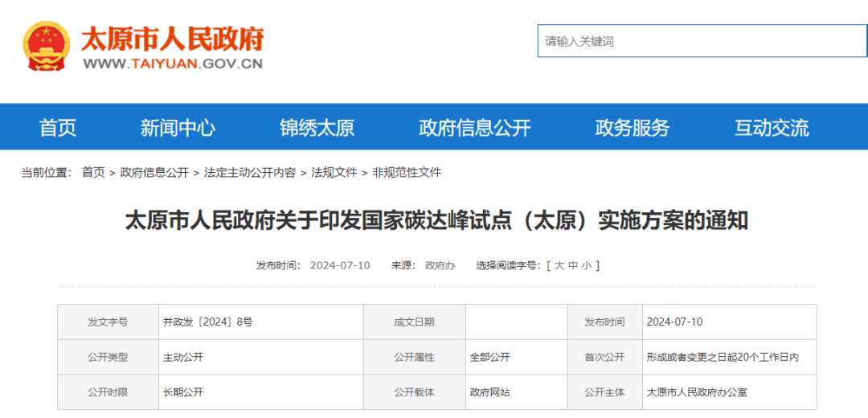Click the 长期公开 table cell
The image size is (868, 418).
coord(261,392)
